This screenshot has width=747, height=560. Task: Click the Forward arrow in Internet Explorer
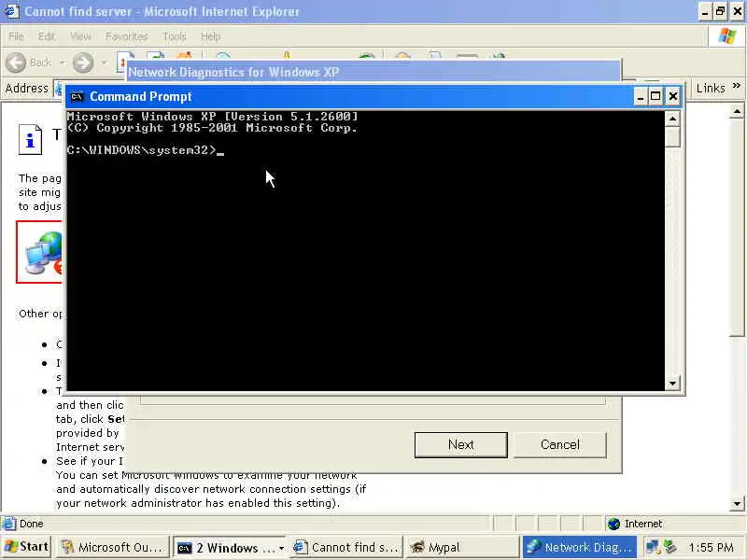click(x=83, y=63)
